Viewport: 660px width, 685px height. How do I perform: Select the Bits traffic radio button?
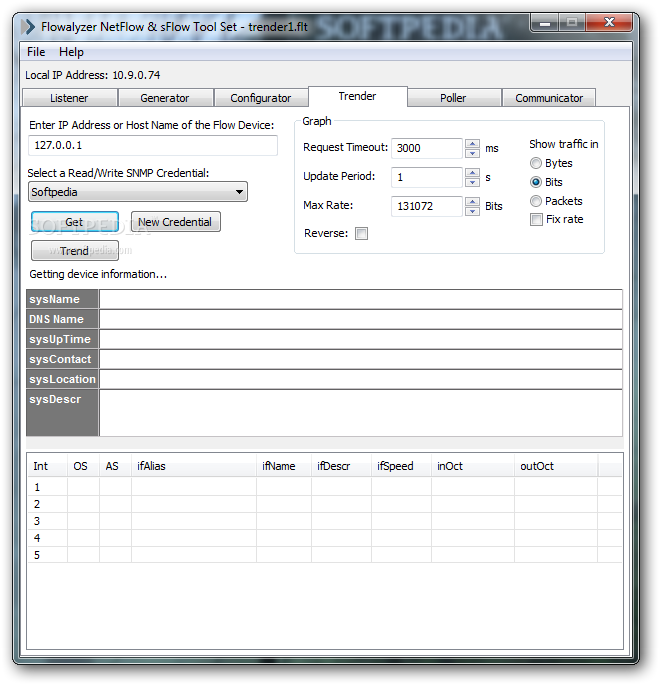(x=536, y=182)
